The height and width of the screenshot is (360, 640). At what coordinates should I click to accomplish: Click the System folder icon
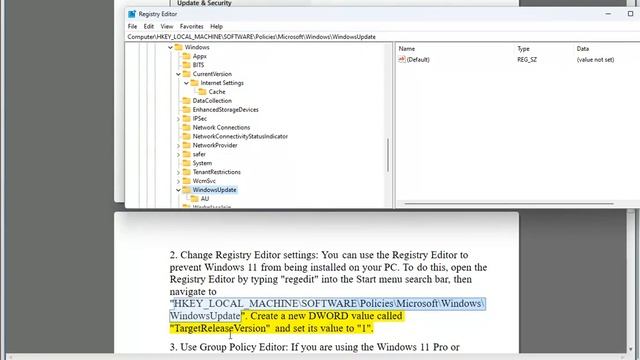pos(187,163)
